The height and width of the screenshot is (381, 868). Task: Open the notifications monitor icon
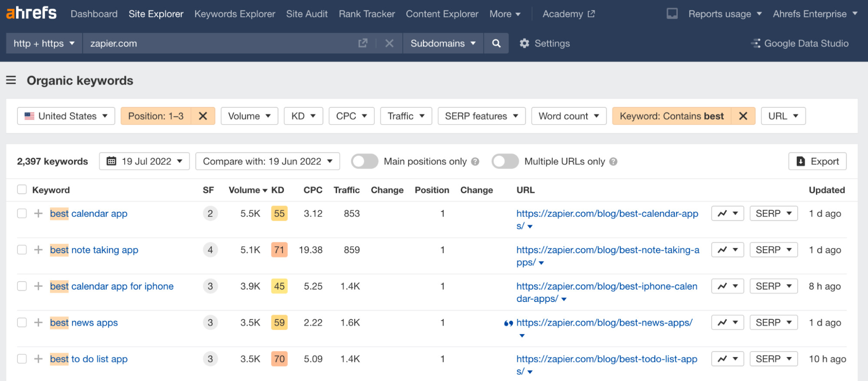pos(672,13)
